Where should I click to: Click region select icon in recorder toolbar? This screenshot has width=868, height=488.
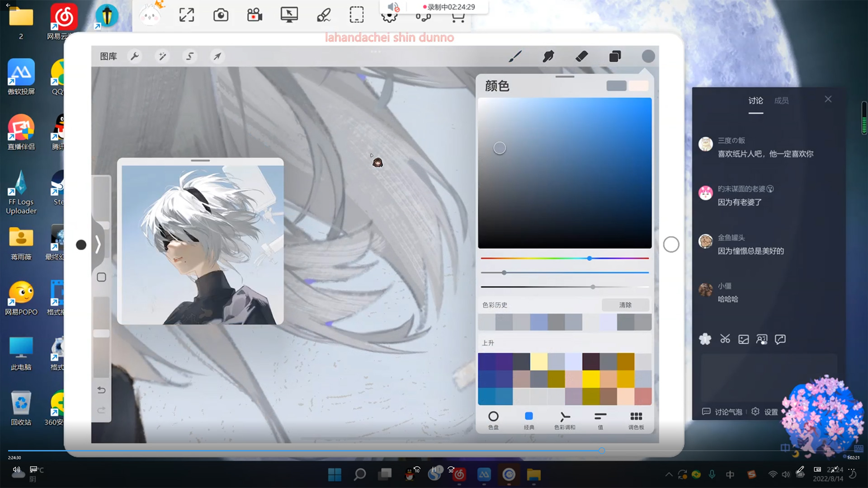coord(357,15)
